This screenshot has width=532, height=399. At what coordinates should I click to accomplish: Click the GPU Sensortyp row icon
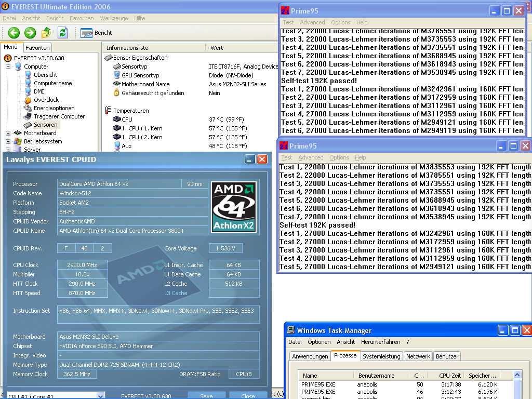(117, 75)
